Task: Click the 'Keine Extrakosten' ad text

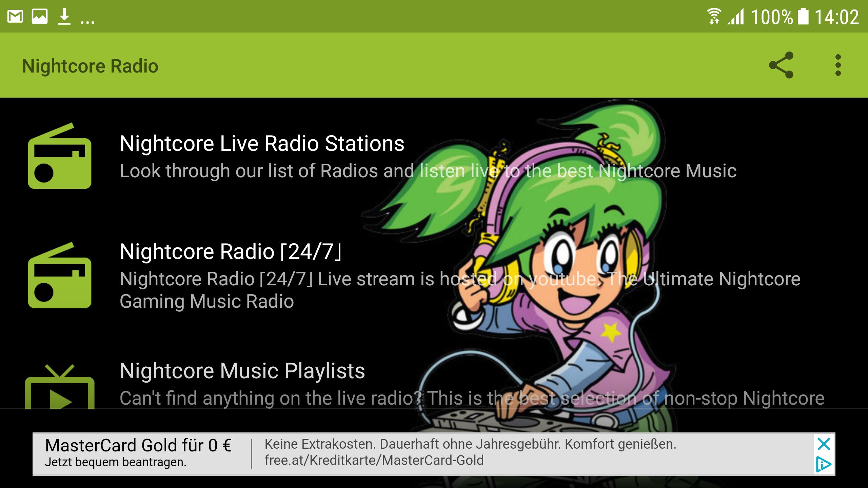Action: [x=470, y=444]
